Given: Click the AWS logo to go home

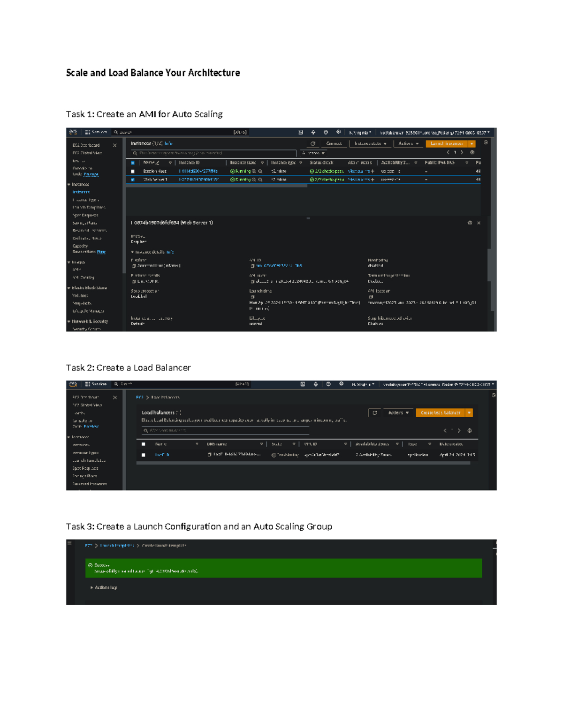Looking at the screenshot, I should click(x=73, y=132).
